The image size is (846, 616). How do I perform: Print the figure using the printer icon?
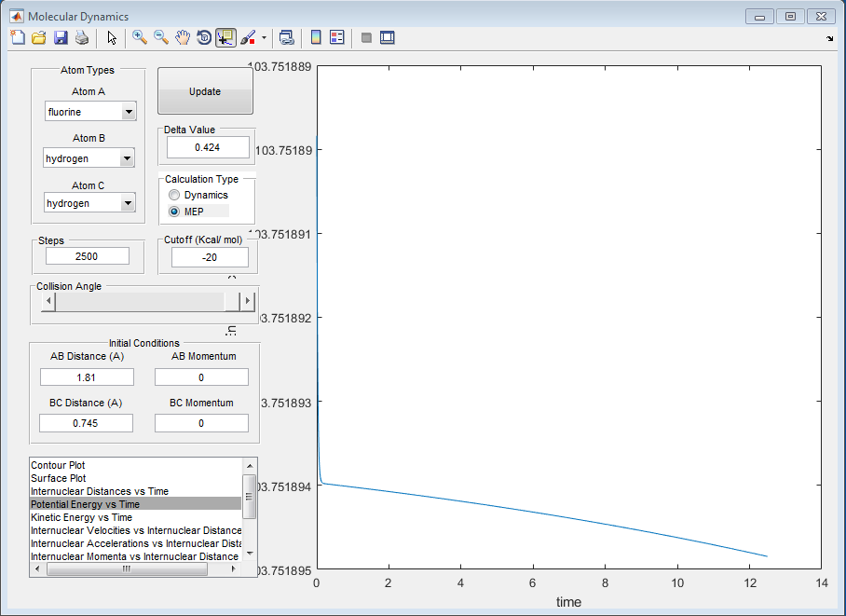pos(81,37)
